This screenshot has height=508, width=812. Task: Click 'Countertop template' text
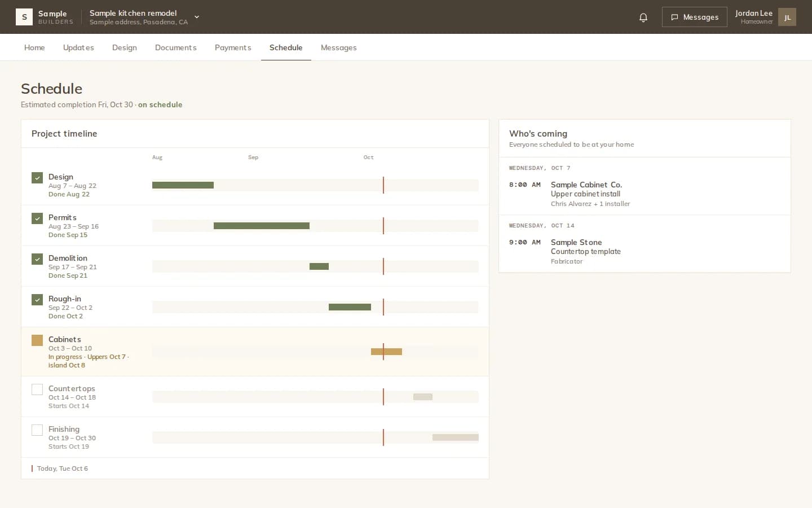(586, 252)
